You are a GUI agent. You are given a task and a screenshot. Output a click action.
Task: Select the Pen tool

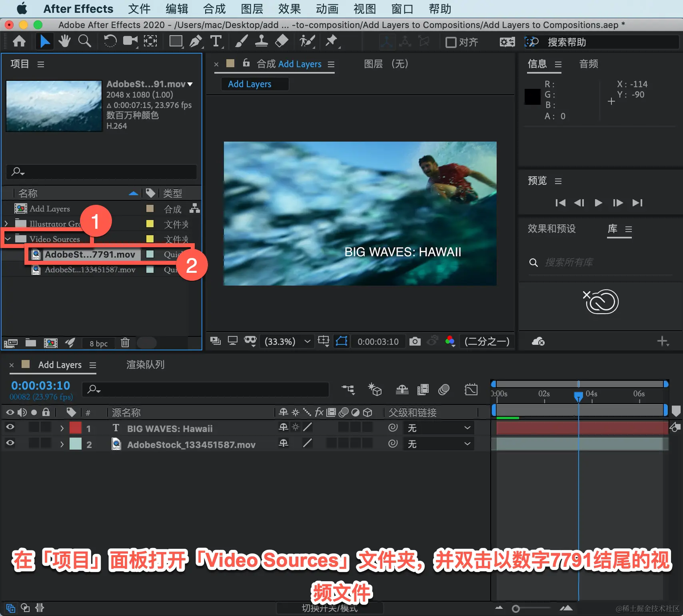click(x=196, y=41)
